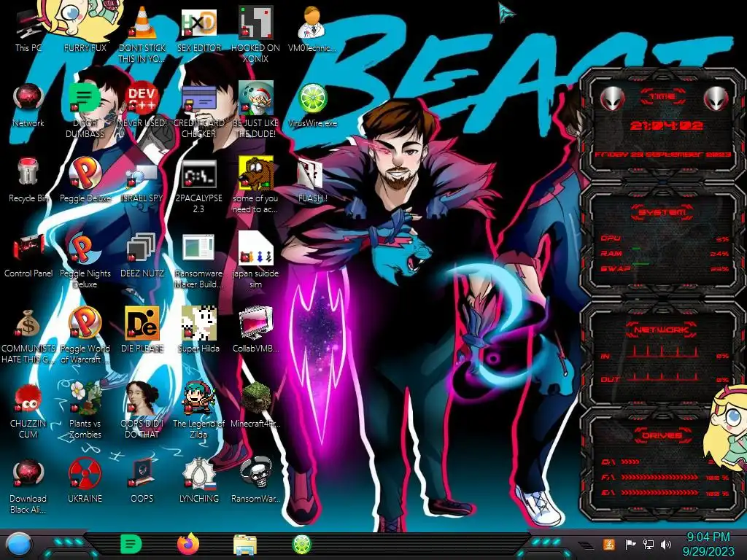Screen dimensions: 747x560
Task: Open the ISRAEL SPY shortcut
Action: tap(142, 180)
